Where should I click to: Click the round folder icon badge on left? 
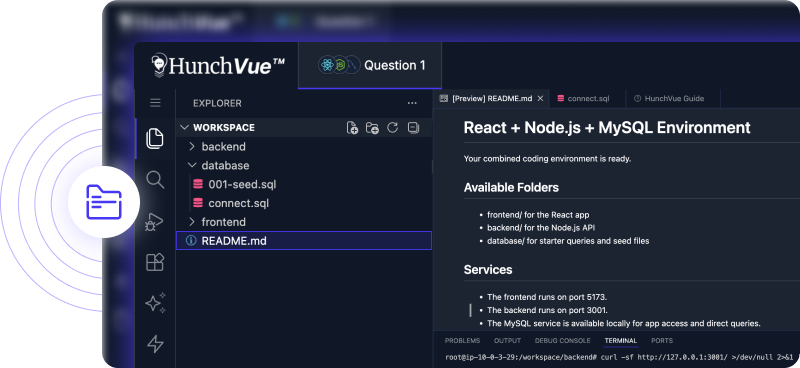104,202
